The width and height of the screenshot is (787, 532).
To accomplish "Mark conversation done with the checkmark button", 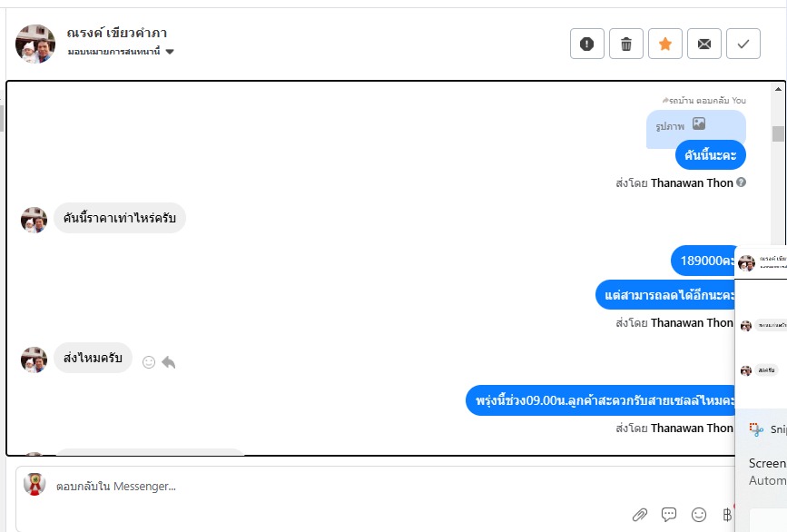I will point(743,44).
